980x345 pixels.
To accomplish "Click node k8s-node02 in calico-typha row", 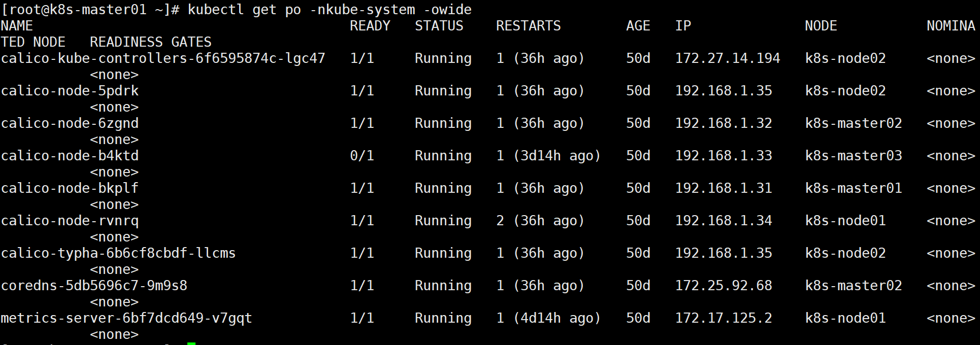I will coord(845,253).
